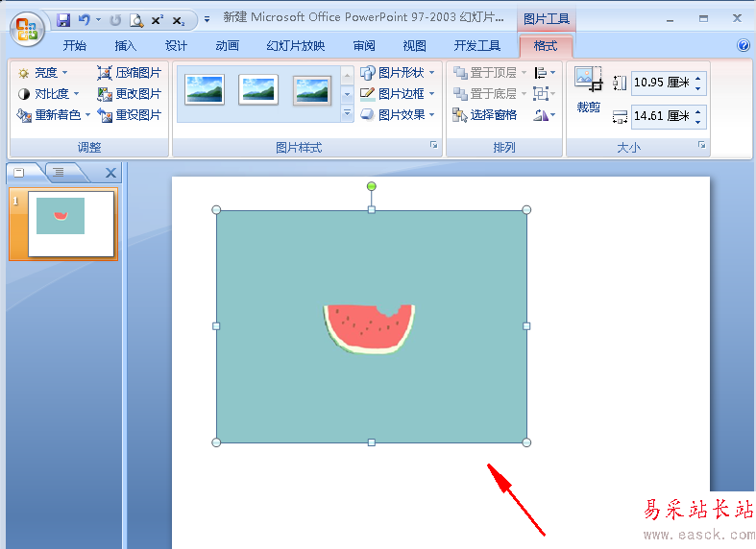Apply superscript from quick access toolbar

coord(158,20)
